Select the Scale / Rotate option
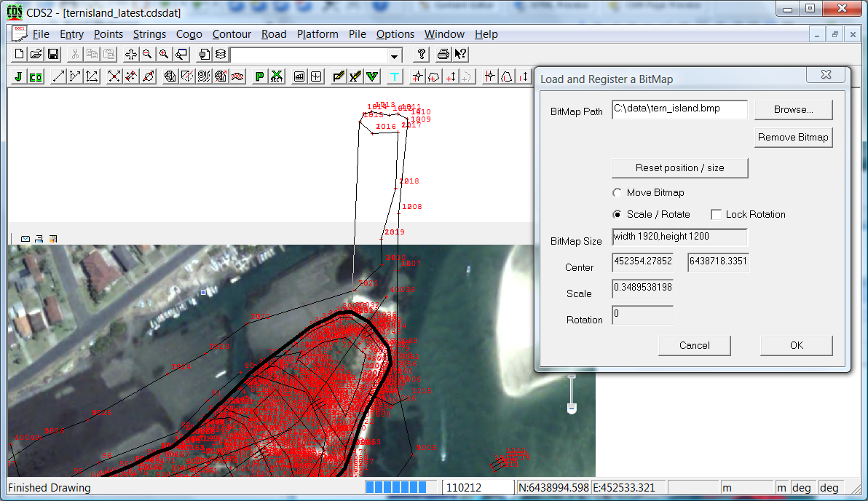 618,215
